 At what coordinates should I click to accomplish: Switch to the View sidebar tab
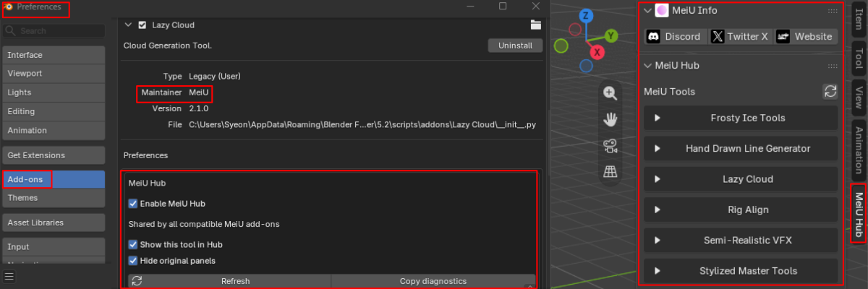point(859,97)
